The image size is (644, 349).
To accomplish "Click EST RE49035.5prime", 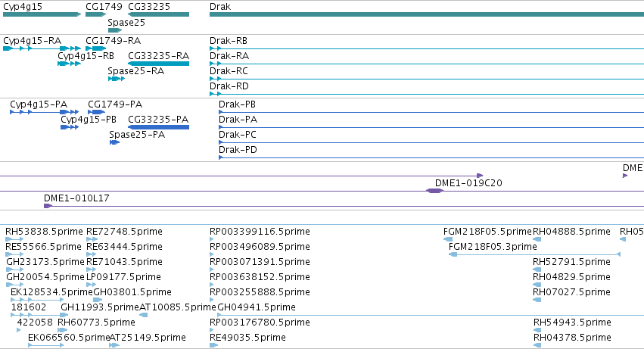I will 247,338.
